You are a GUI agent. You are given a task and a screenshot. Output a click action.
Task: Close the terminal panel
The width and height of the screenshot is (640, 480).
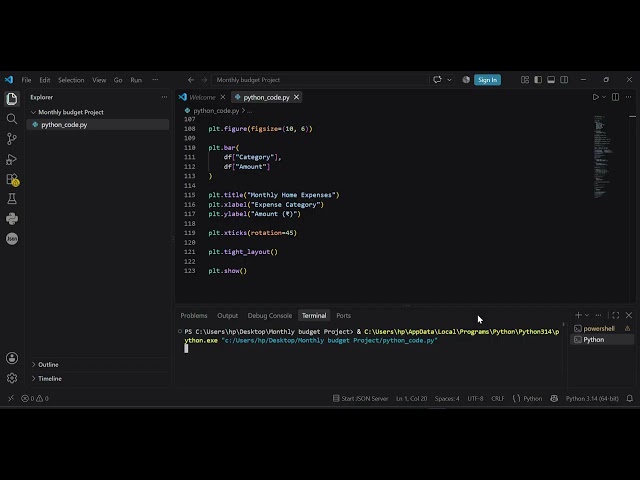[629, 315]
